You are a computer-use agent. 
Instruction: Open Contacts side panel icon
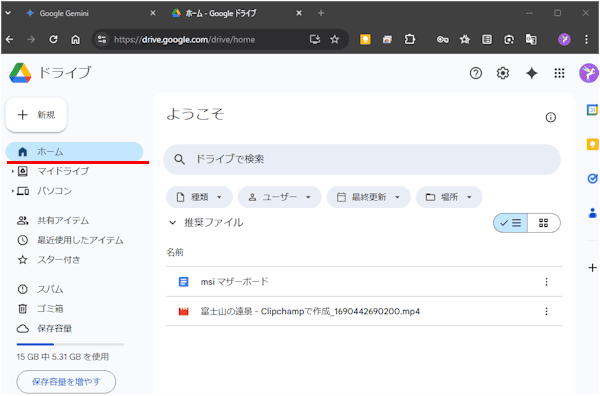592,213
